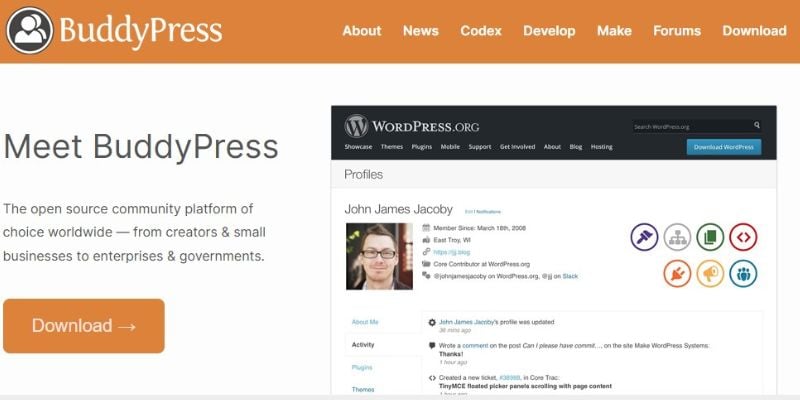Switch to the Themes profile tab
Viewport: 800px width, 400px height.
pyautogui.click(x=363, y=389)
